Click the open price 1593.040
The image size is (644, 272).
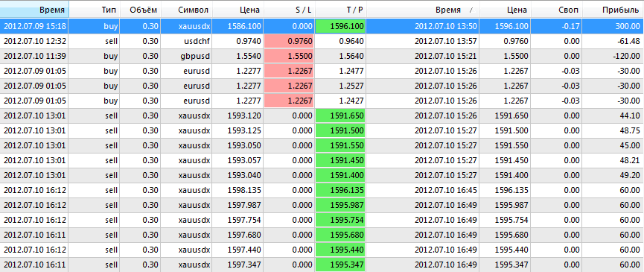[x=243, y=175]
